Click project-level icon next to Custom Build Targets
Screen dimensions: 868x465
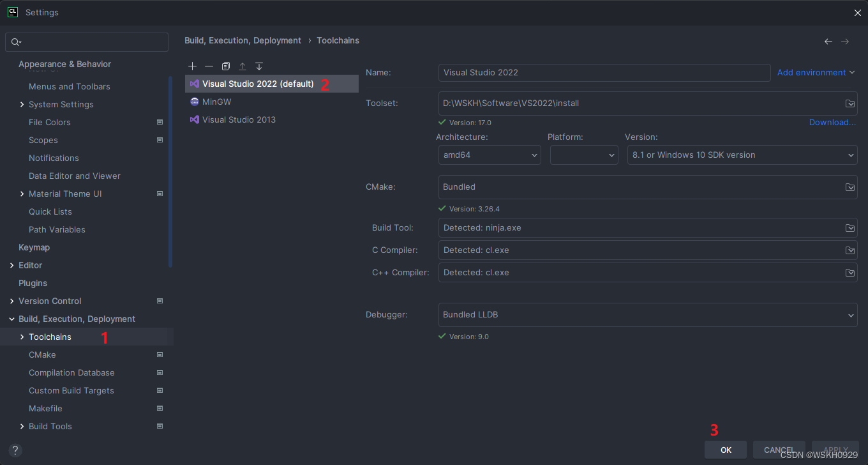pos(160,390)
